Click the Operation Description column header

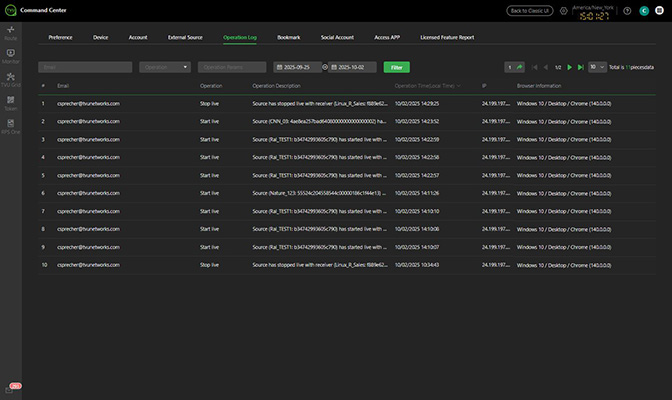click(276, 86)
